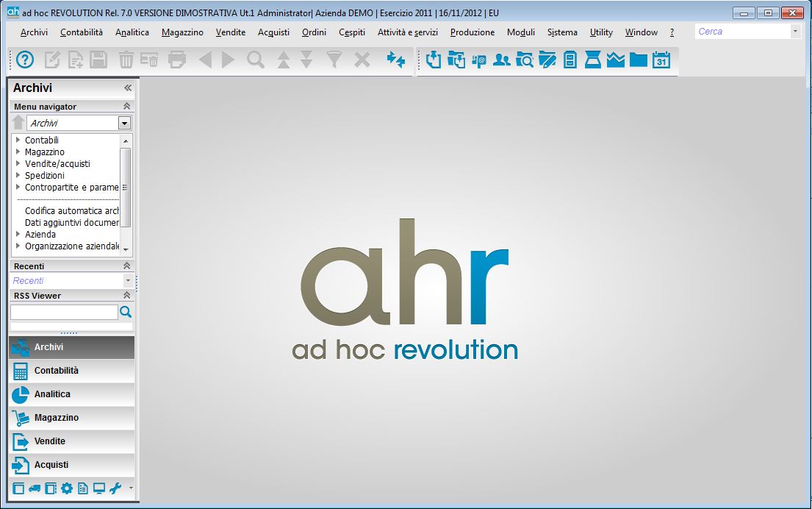
Task: Select the Contabilità sidebar section button
Action: click(x=71, y=371)
